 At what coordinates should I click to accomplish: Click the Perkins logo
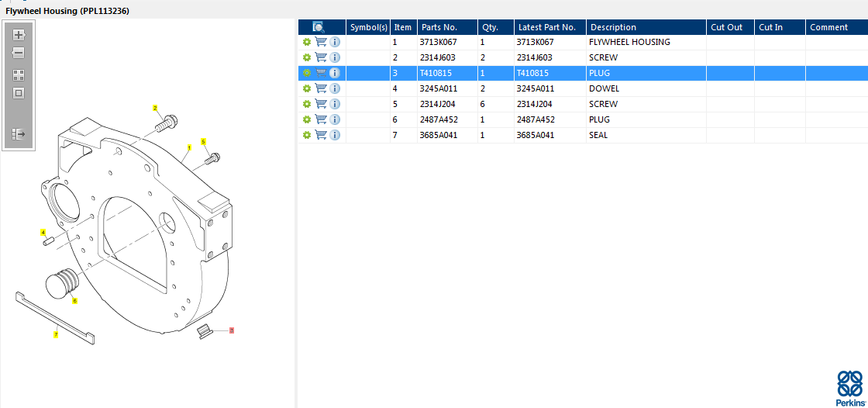(850, 388)
